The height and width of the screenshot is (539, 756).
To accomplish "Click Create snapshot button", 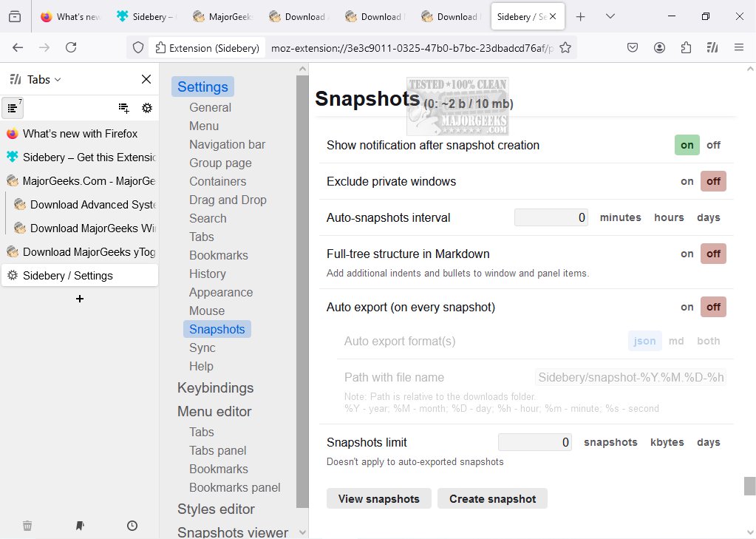I will click(x=492, y=498).
